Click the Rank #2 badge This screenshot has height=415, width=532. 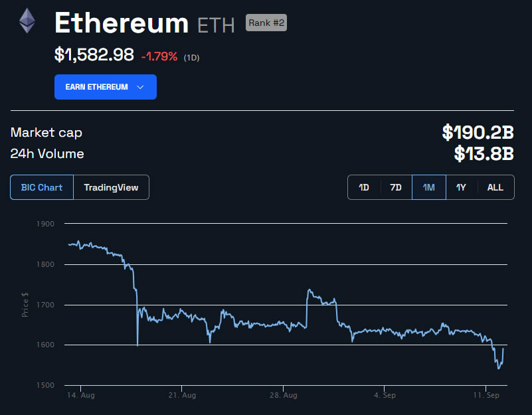point(266,23)
